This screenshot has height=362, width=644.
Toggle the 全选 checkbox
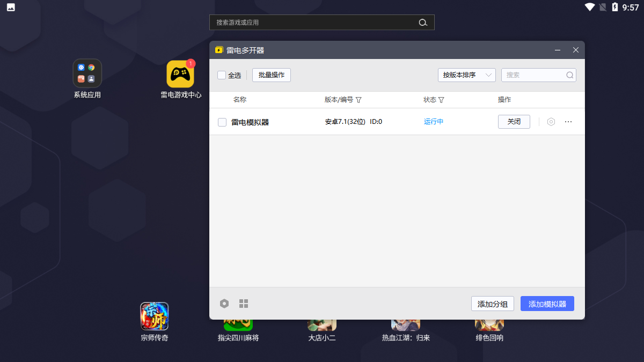tap(222, 75)
